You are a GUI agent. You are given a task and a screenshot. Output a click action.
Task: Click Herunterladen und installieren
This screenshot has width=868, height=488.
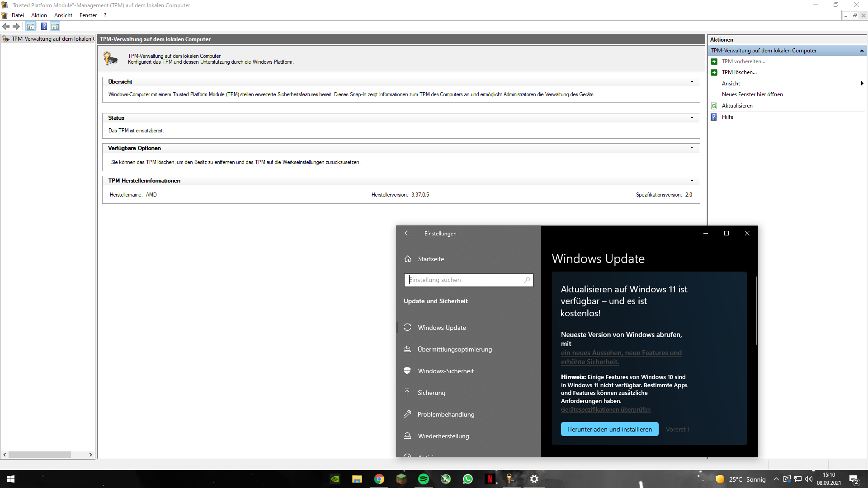coord(609,429)
